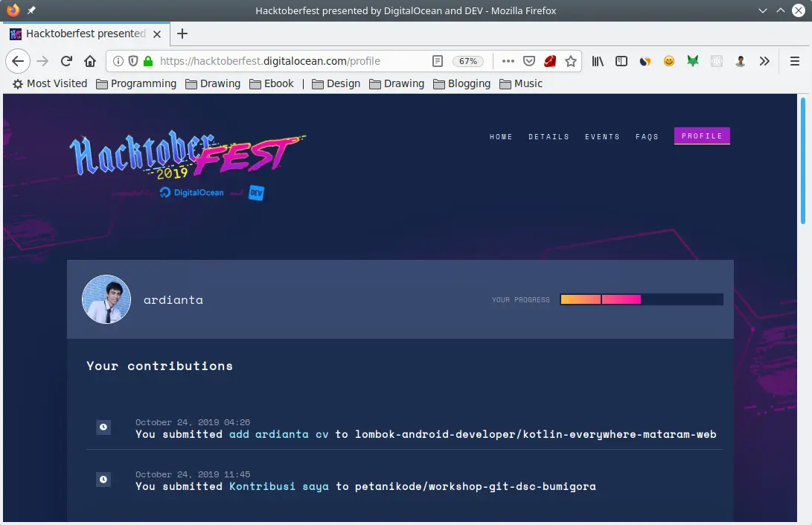Toggle Reader View icon in address bar
The height and width of the screenshot is (525, 812).
tap(438, 61)
